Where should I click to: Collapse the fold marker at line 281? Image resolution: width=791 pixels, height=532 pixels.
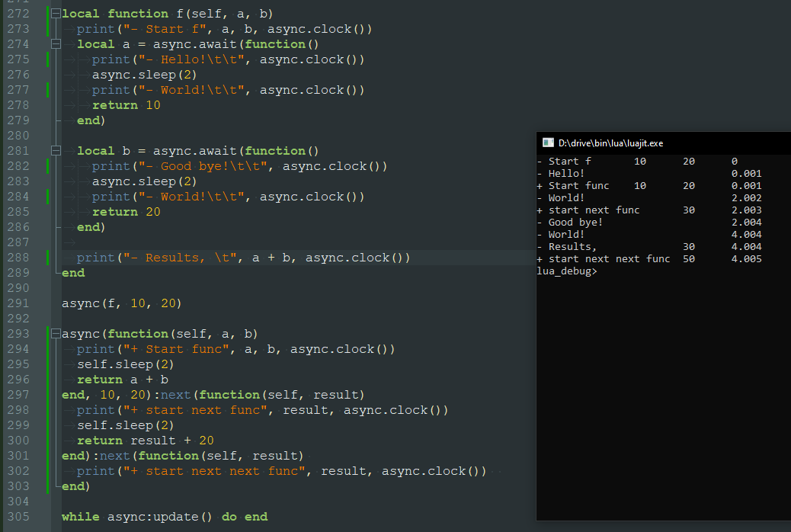click(x=56, y=151)
